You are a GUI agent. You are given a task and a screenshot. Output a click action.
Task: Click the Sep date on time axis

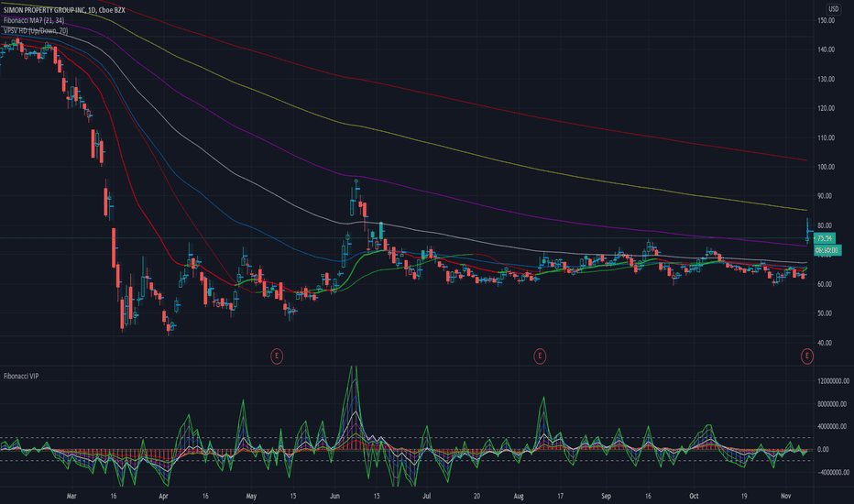(607, 497)
